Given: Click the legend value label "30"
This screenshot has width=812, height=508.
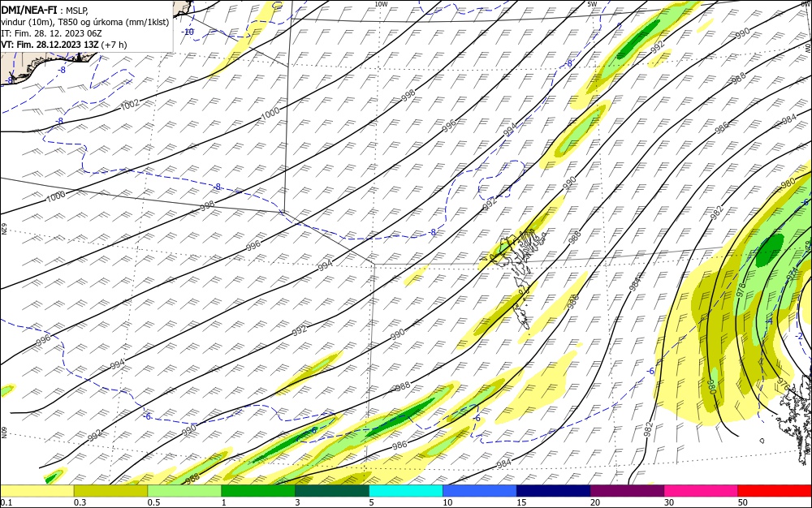Looking at the screenshot, I should [669, 502].
